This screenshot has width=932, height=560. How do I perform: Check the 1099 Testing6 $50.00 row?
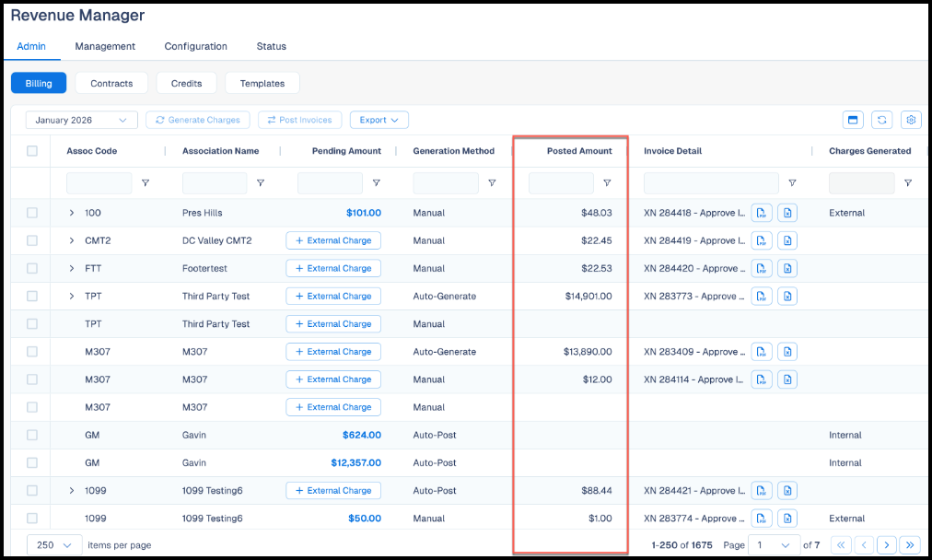[32, 519]
